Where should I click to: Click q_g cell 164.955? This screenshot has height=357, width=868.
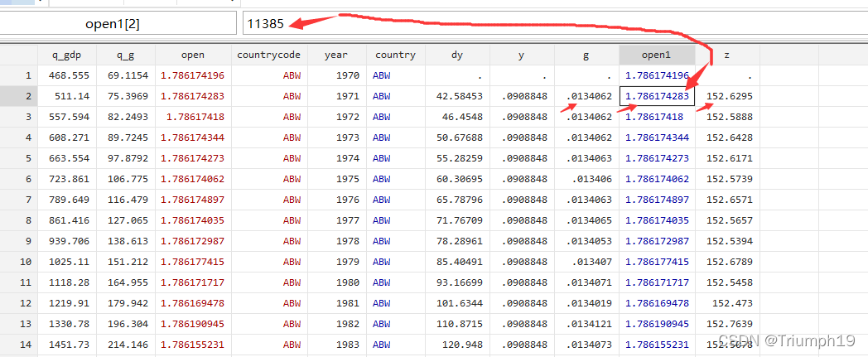[128, 282]
